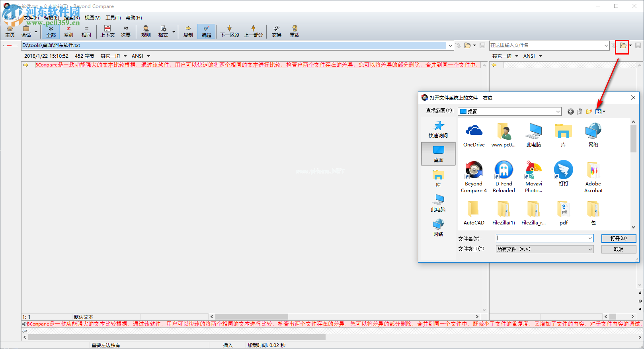Select the pdf file in list
The width and height of the screenshot is (644, 349).
tap(564, 213)
